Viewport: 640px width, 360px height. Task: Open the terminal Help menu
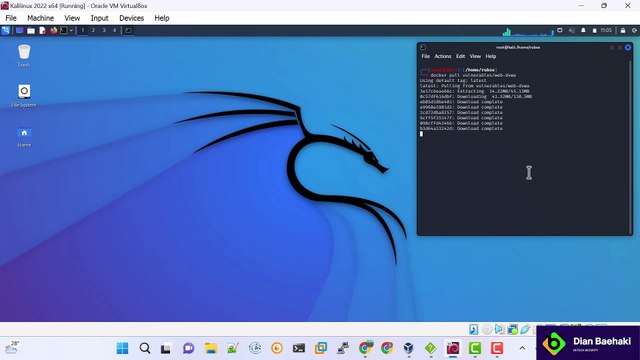point(491,56)
